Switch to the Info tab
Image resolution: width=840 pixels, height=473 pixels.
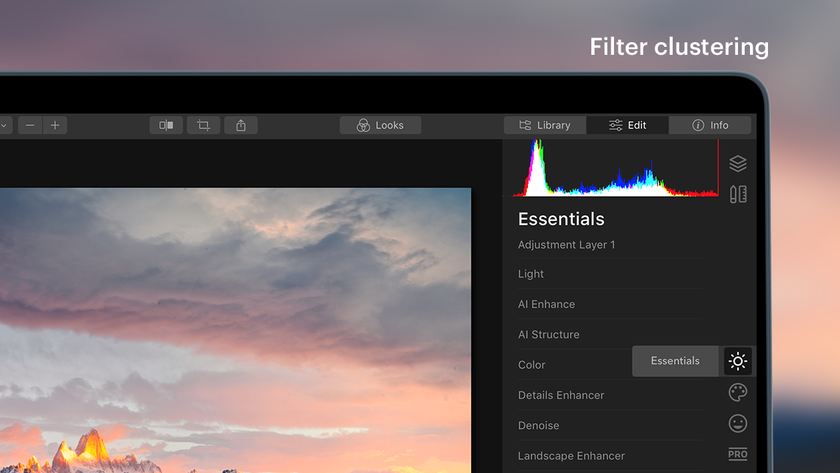710,125
